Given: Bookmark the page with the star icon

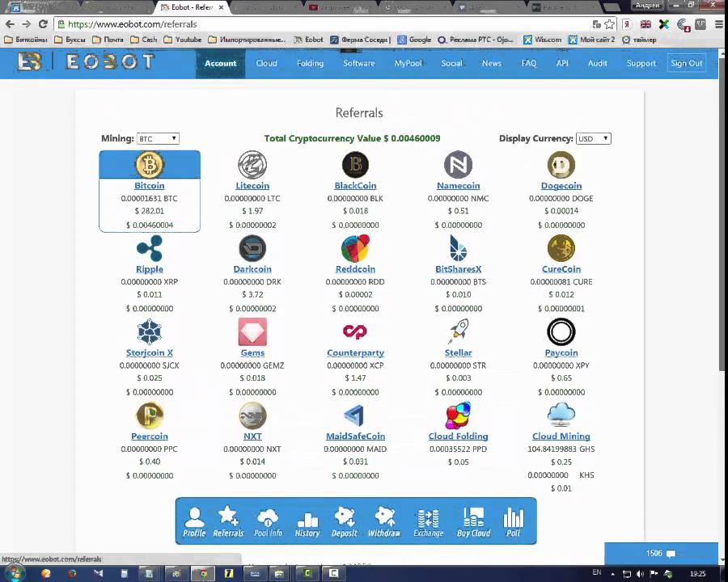Looking at the screenshot, I should [x=610, y=24].
